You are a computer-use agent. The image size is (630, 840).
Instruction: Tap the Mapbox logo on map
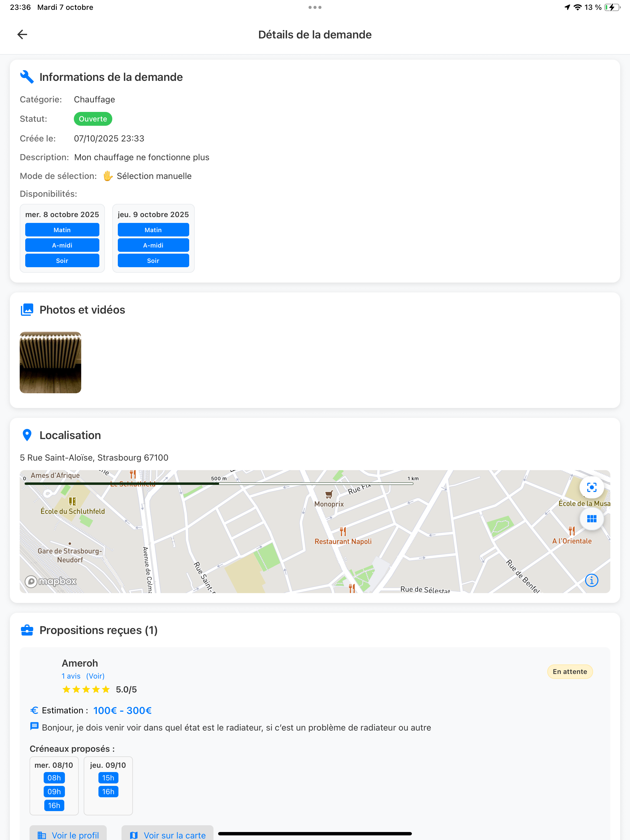50,581
